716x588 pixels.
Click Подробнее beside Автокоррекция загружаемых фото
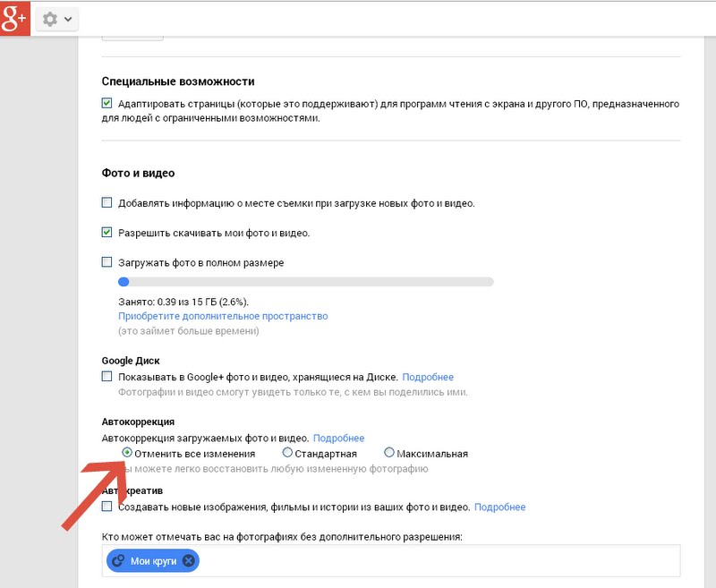[x=338, y=439]
